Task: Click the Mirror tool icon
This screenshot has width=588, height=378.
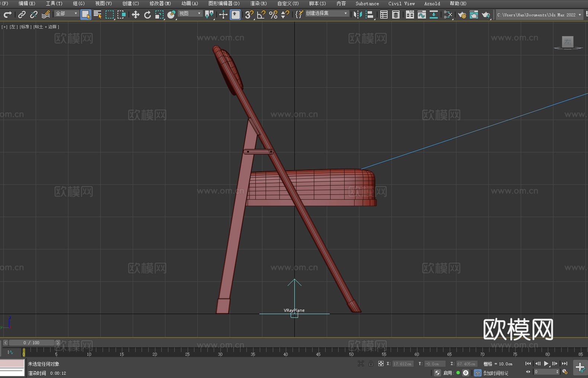Action: (x=358, y=14)
